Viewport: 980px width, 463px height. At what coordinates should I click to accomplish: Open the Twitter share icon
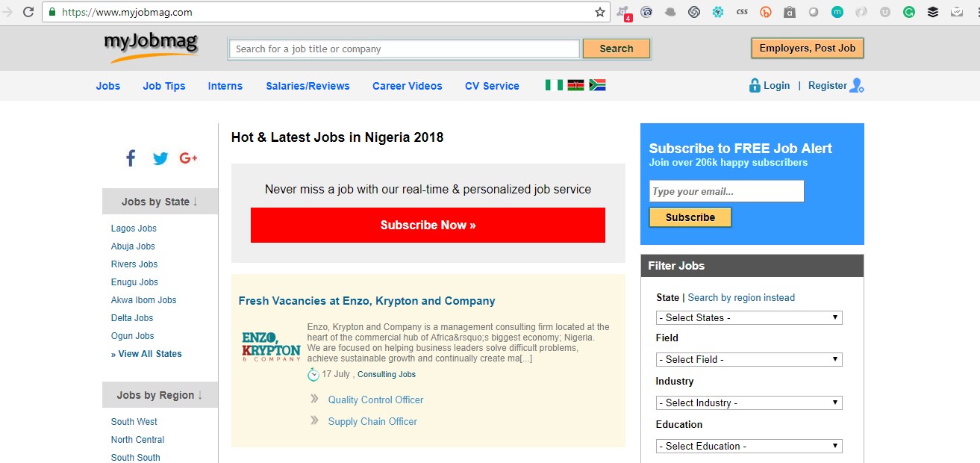point(160,158)
